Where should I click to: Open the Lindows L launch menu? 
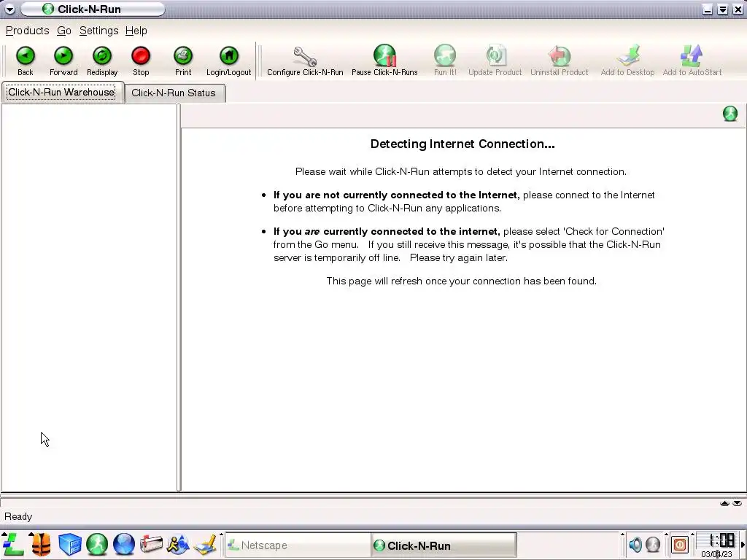point(13,545)
